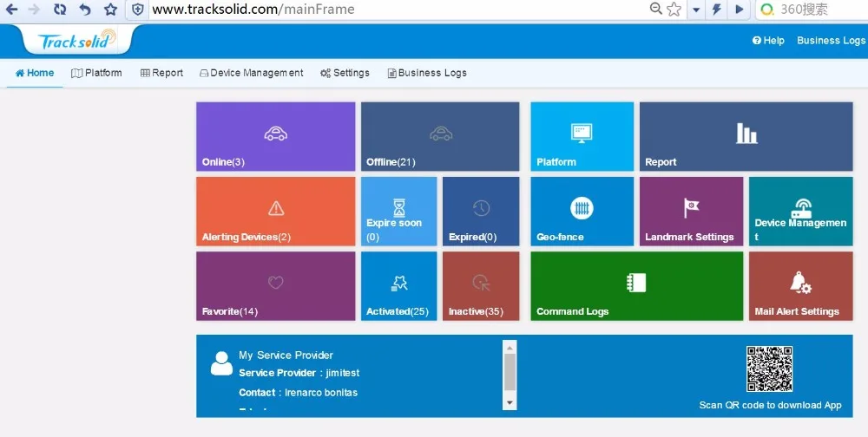Click the 360 search engine logo icon
This screenshot has width=868, height=437.
(767, 10)
